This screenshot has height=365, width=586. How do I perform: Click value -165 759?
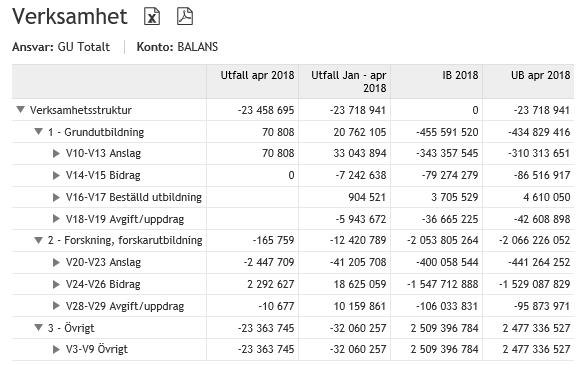point(274,240)
